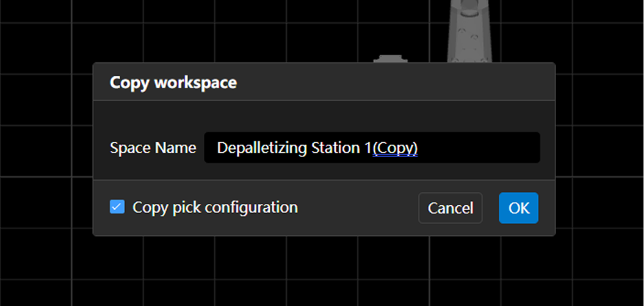
Task: Click the grid canvas left of the dialog
Action: 46,153
